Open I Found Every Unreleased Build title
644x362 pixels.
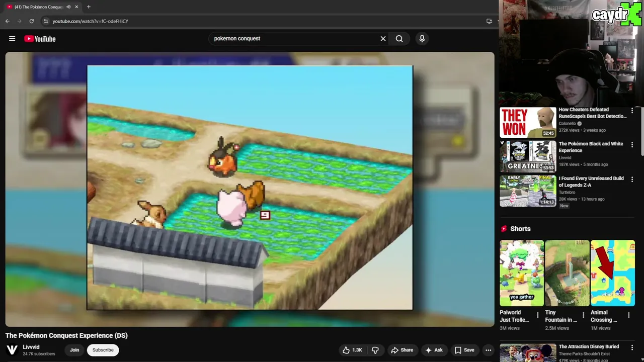point(591,182)
